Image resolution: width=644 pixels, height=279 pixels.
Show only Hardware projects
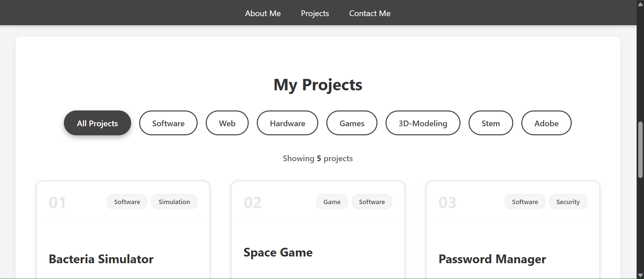click(287, 123)
